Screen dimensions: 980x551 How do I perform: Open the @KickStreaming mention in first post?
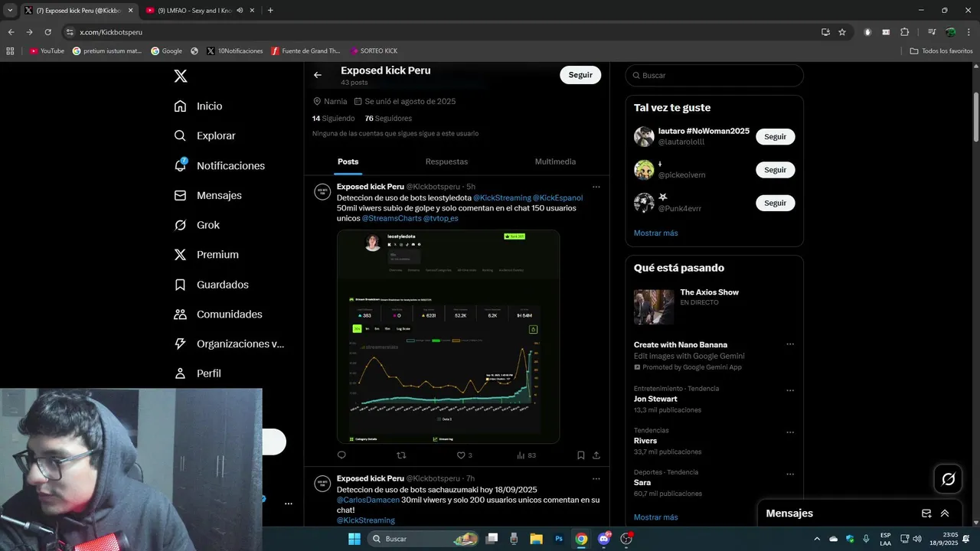pyautogui.click(x=501, y=197)
